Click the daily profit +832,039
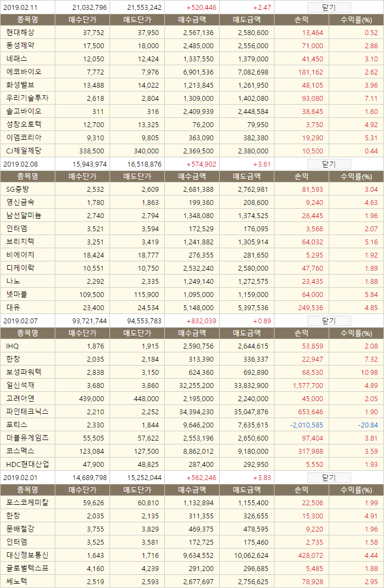384x588 pixels. (202, 321)
